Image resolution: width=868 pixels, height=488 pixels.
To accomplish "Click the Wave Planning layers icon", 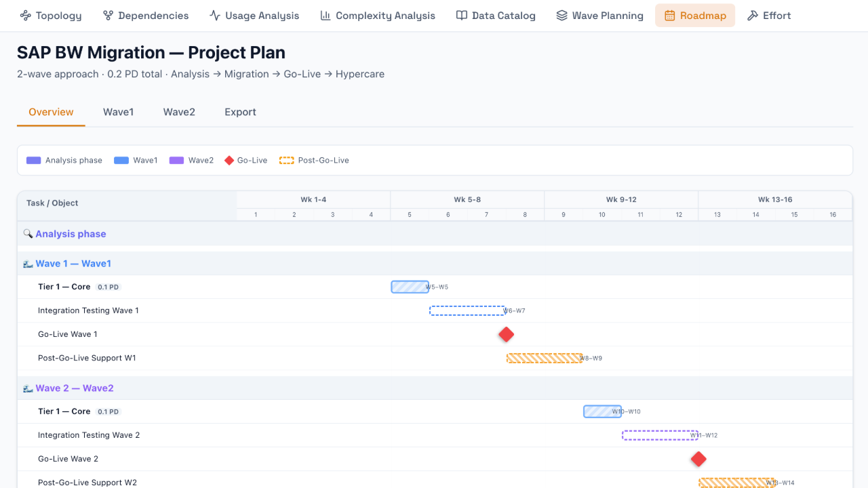I will point(561,16).
